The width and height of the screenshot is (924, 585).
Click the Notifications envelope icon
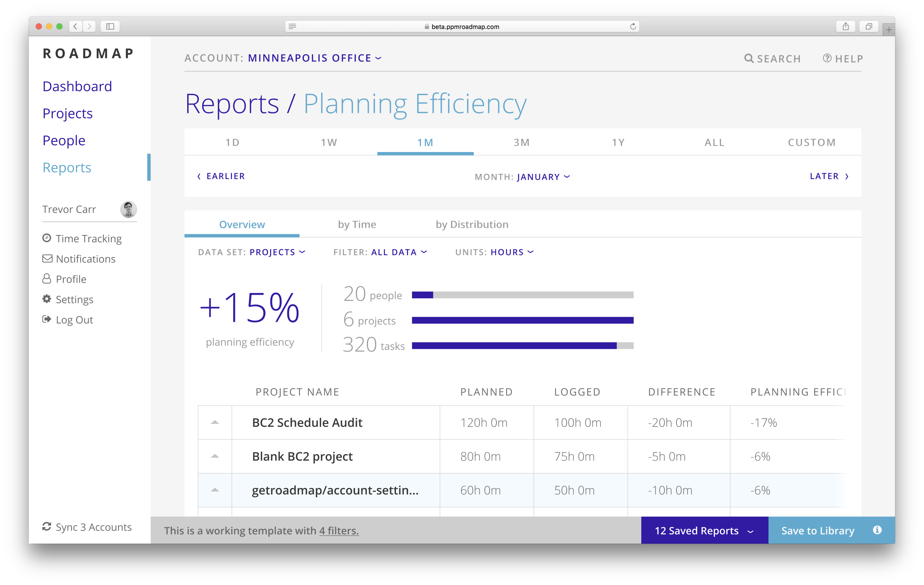tap(47, 259)
